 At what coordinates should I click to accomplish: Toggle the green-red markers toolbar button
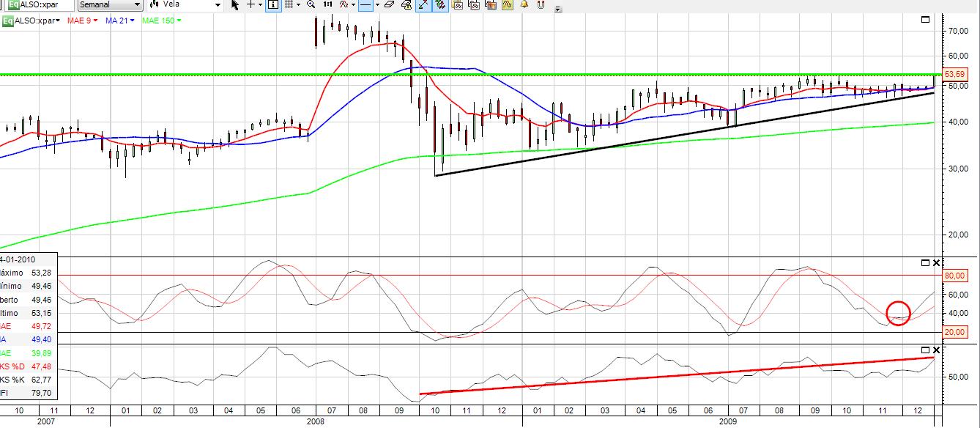440,4
